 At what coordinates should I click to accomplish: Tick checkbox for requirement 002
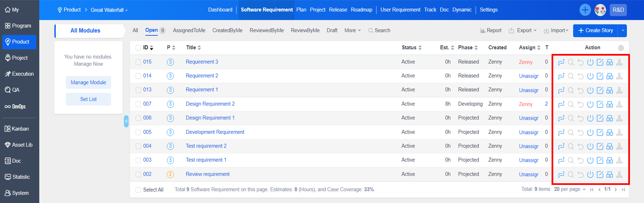pyautogui.click(x=138, y=174)
